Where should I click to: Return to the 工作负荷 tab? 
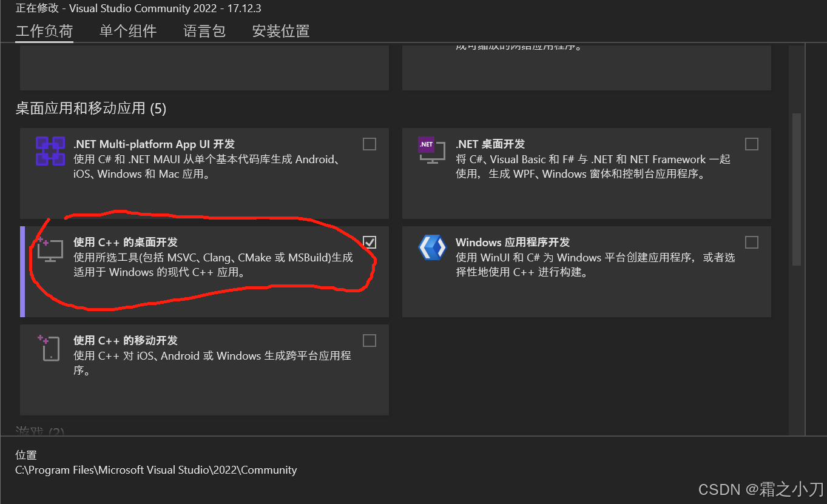44,31
